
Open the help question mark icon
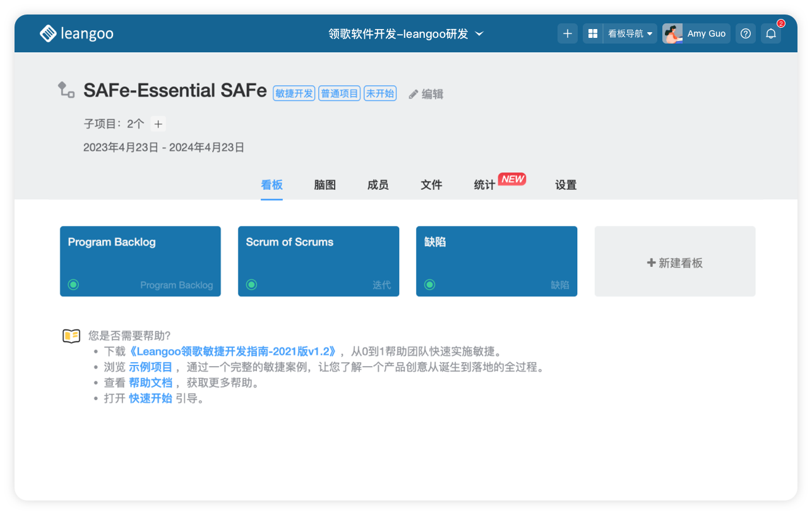click(x=745, y=33)
